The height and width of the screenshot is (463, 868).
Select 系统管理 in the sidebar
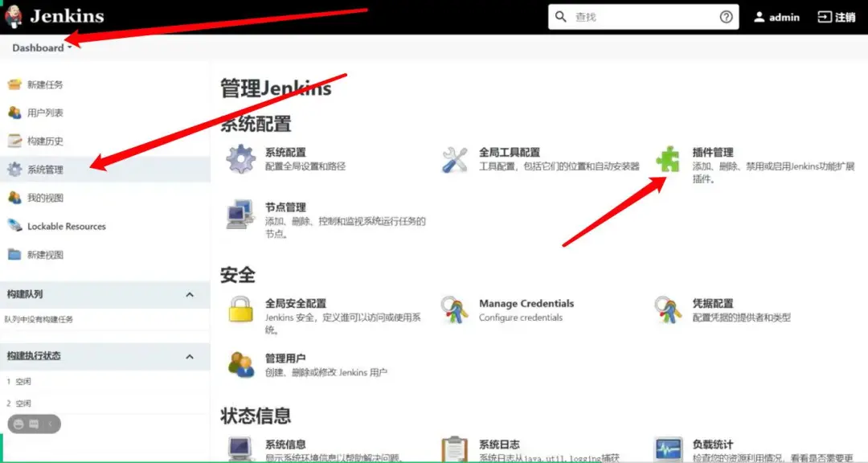pos(45,170)
